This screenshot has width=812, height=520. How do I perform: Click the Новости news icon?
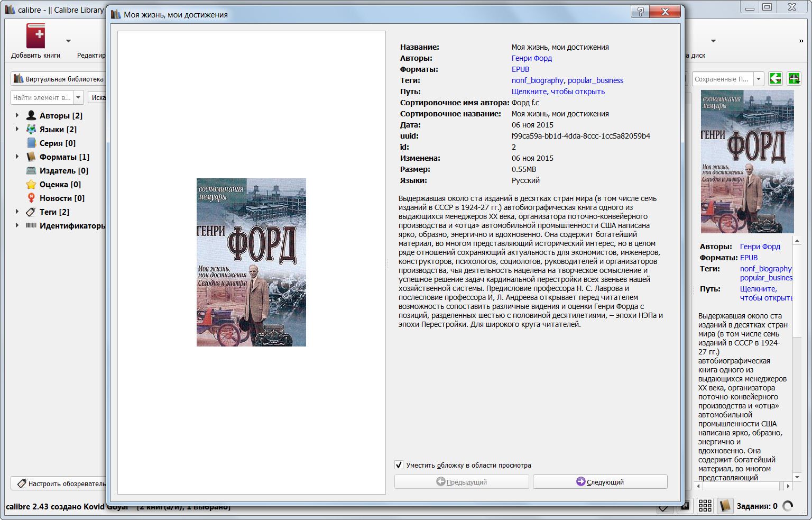pos(31,198)
